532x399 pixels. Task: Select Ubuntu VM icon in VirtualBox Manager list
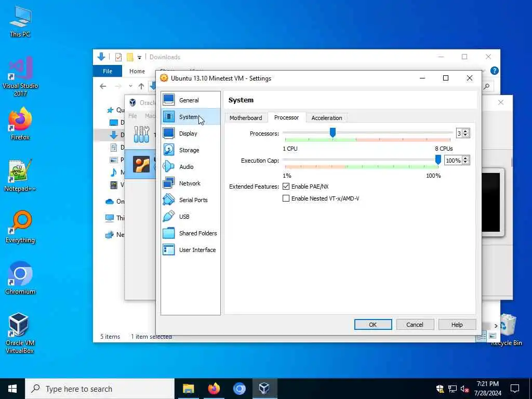point(141,164)
